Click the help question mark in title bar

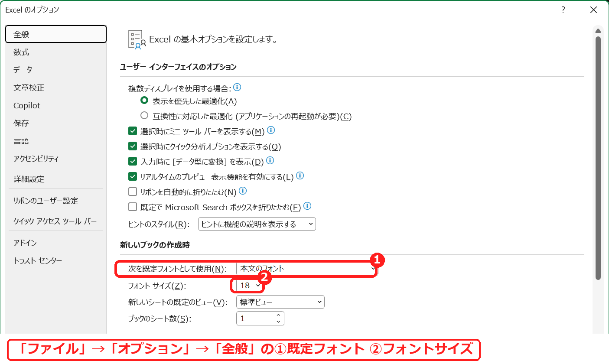tap(563, 10)
